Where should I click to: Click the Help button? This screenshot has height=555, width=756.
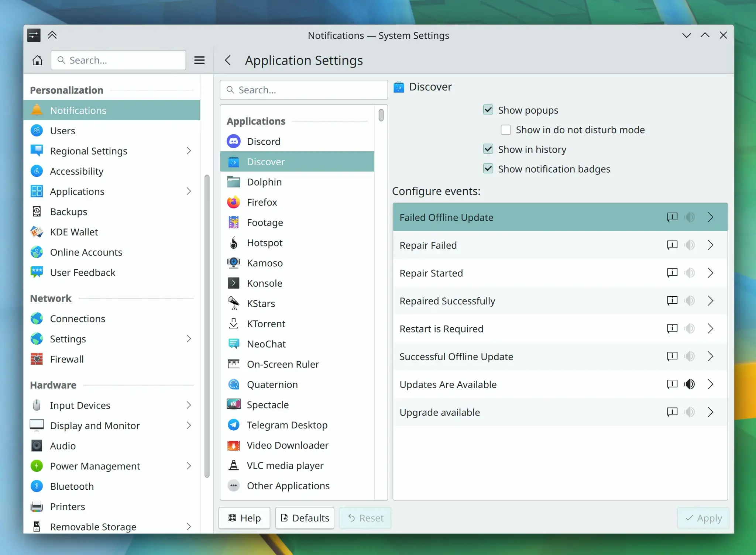[244, 518]
